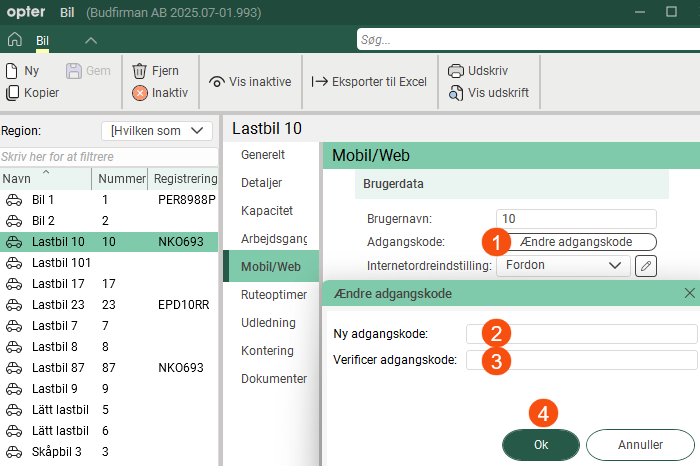Viewport: 700px width, 466px height.
Task: Select Lastbil 23 in the vehicle list
Action: coord(58,304)
